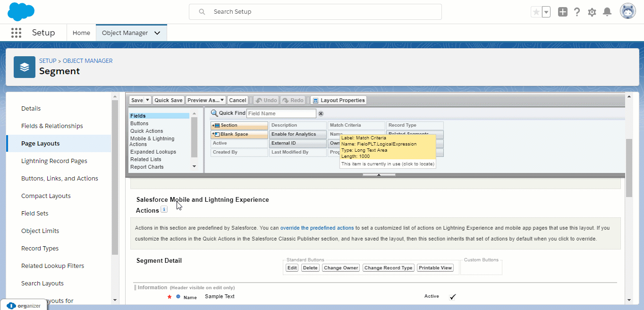Click the Last Modified By palette field
Image resolution: width=644 pixels, height=310 pixels.
coord(298,152)
